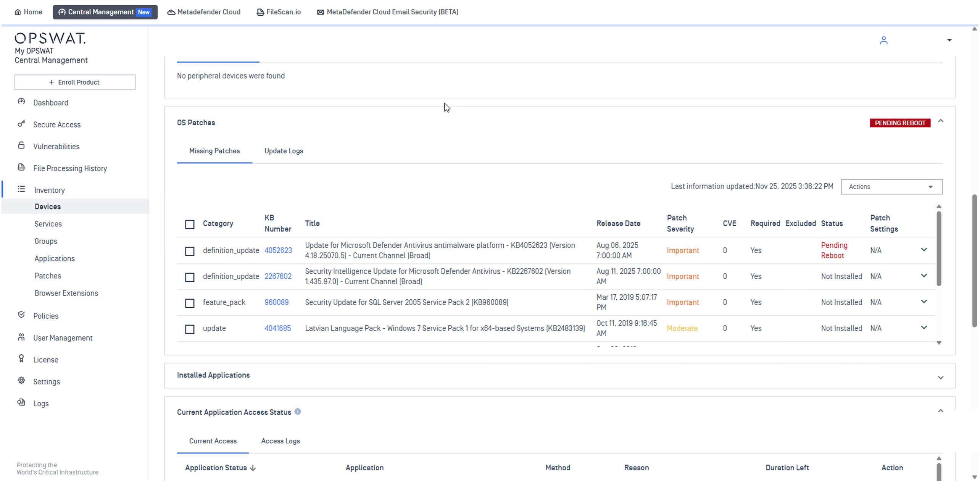Open the Actions dropdown

[x=891, y=187]
